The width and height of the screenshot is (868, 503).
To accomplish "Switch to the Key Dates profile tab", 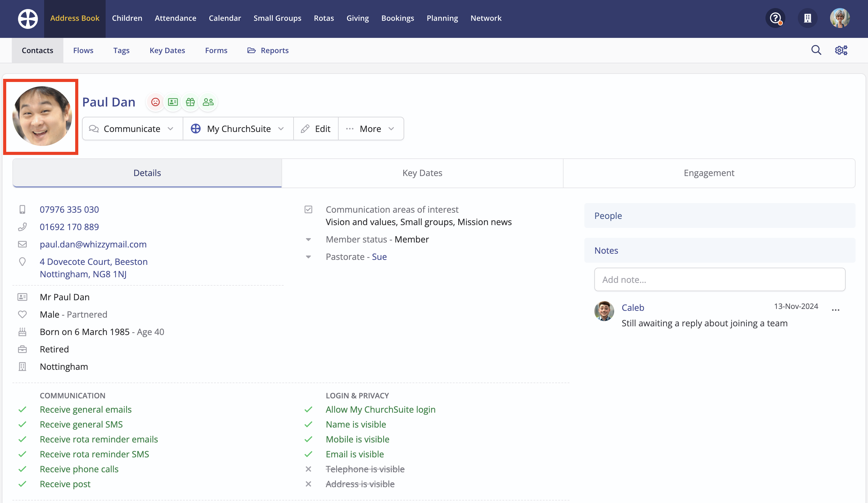I will [422, 173].
